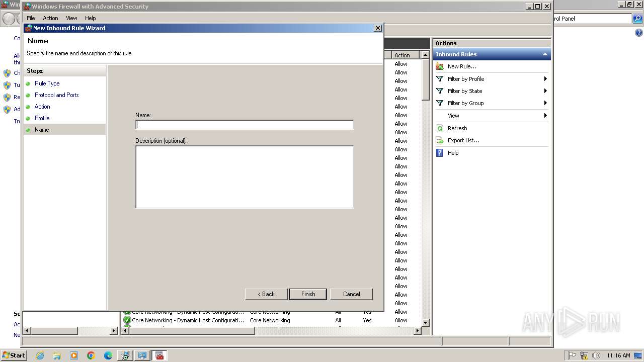
Task: Cancel the New Inbound Rule Wizard
Action: (351, 294)
